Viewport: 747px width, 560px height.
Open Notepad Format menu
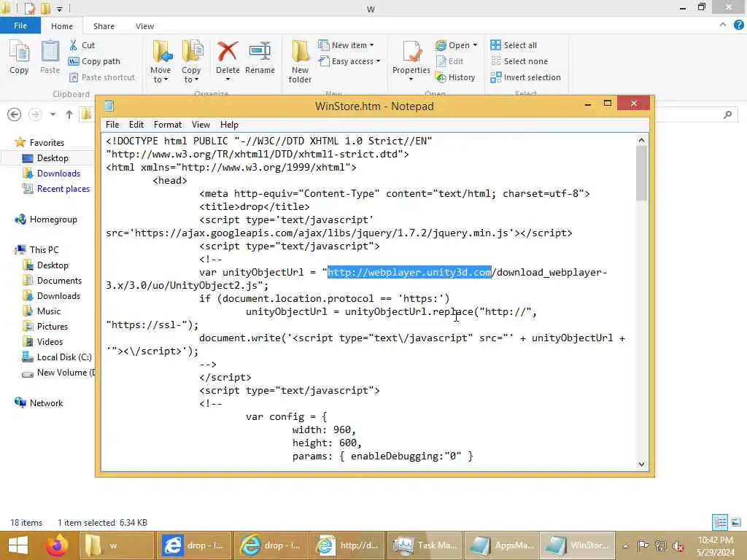click(x=168, y=125)
